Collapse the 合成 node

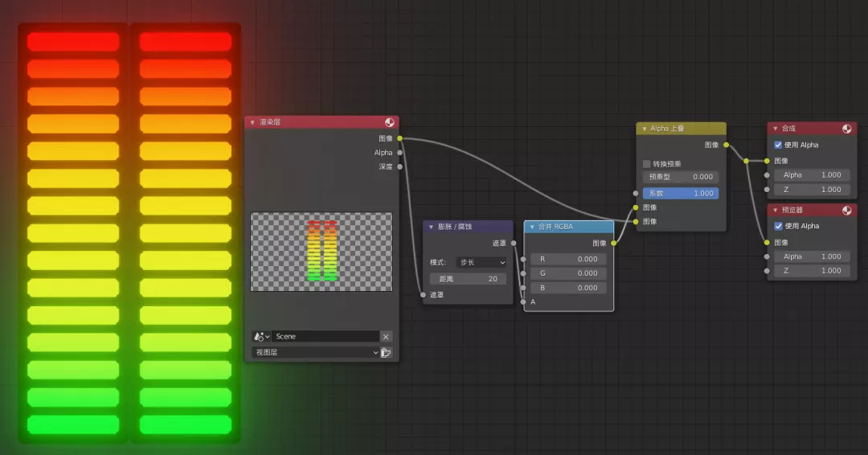point(776,129)
